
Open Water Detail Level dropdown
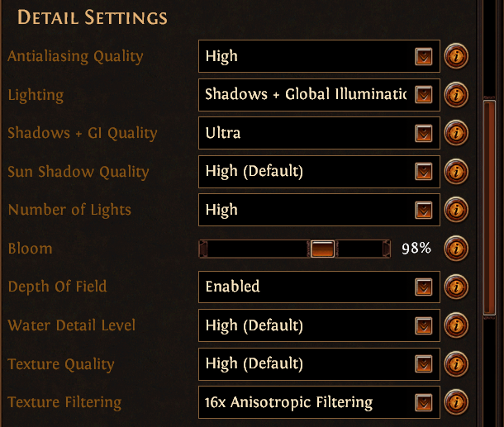pyautogui.click(x=319, y=325)
